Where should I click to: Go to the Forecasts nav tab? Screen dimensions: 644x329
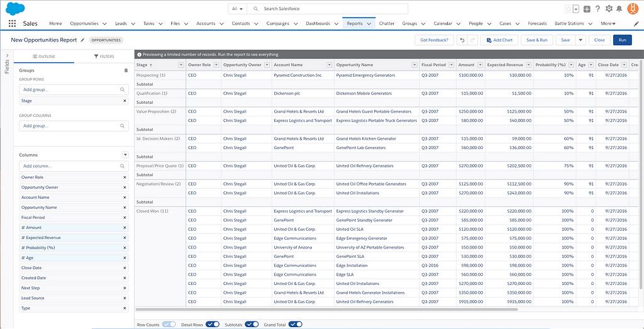[537, 24]
